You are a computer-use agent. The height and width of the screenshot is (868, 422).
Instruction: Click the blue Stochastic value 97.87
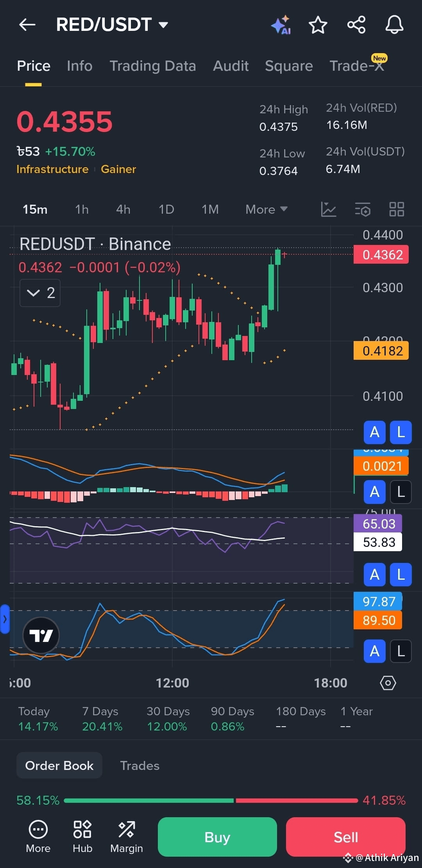coord(378,601)
